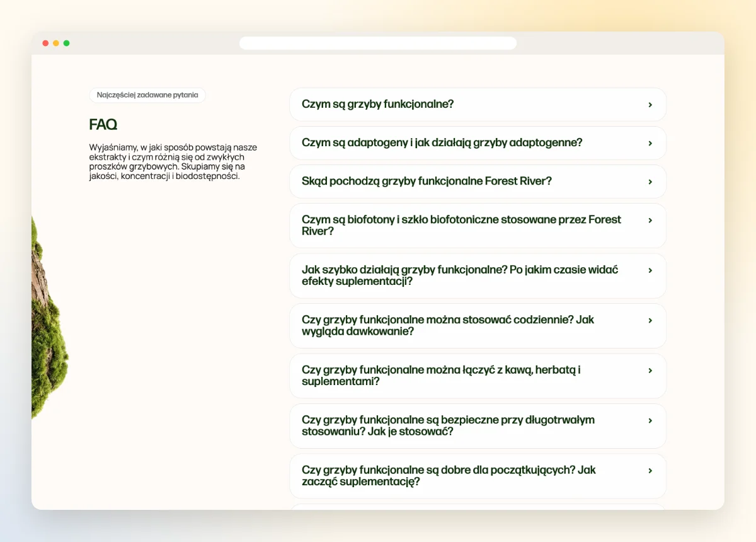Click the browser address bar
The image size is (756, 542).
click(378, 43)
